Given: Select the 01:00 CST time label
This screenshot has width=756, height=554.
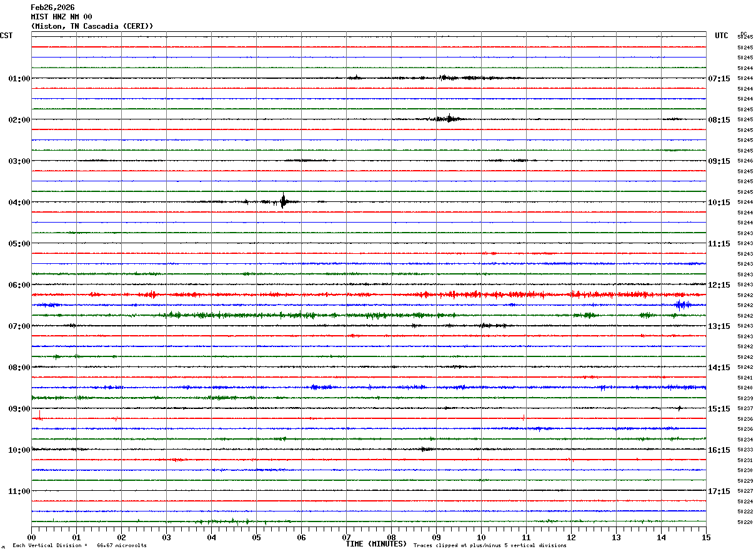Looking at the screenshot, I should pos(19,79).
